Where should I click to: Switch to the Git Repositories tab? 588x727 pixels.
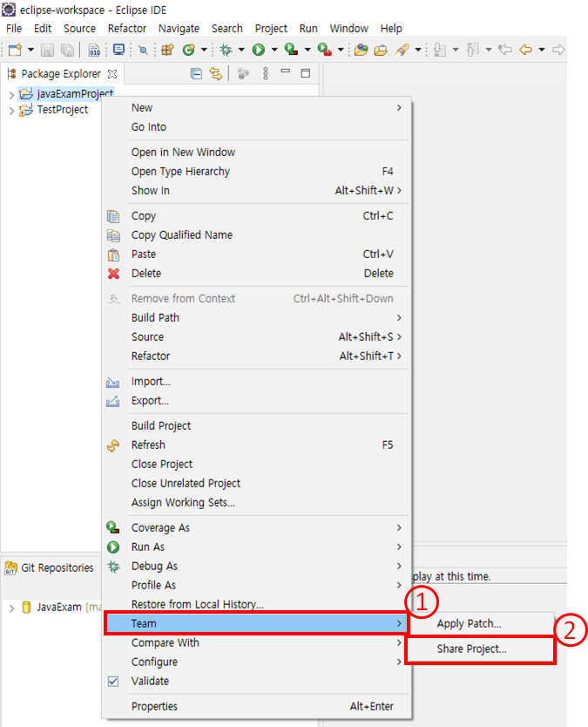click(x=49, y=568)
